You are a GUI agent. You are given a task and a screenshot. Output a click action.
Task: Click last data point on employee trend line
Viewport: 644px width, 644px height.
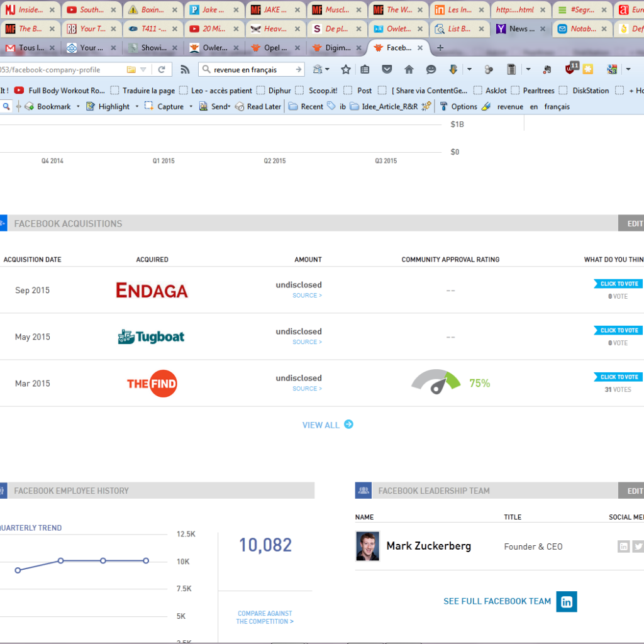coord(146,560)
